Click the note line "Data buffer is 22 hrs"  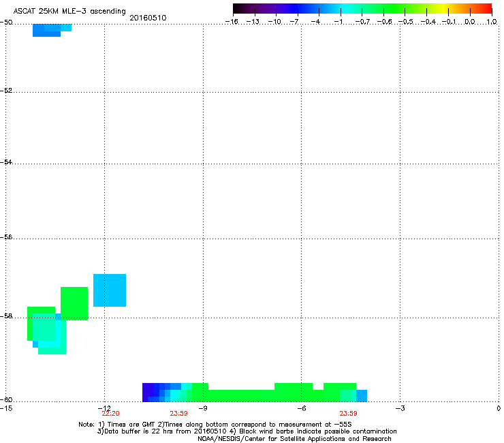247,431
